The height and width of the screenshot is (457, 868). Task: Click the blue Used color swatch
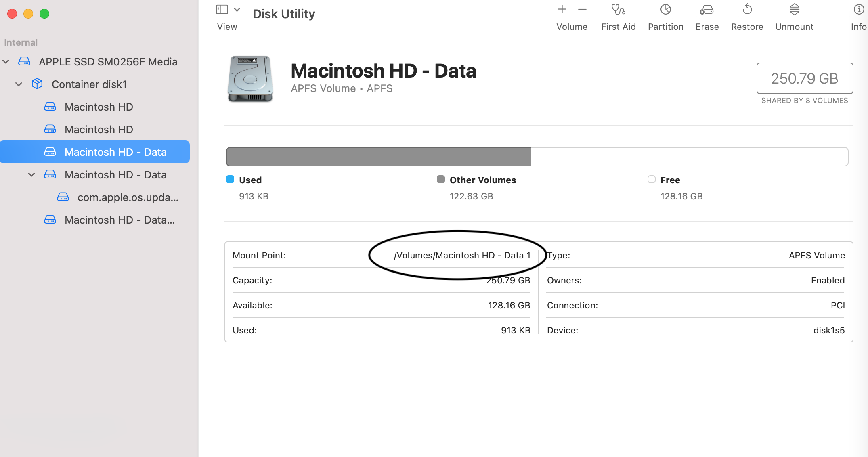point(230,180)
